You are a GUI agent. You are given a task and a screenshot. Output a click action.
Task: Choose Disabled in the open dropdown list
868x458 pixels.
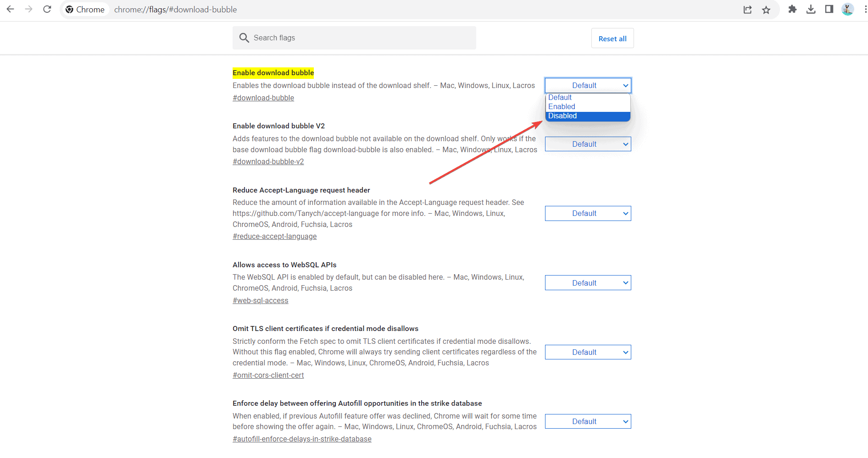click(x=588, y=116)
